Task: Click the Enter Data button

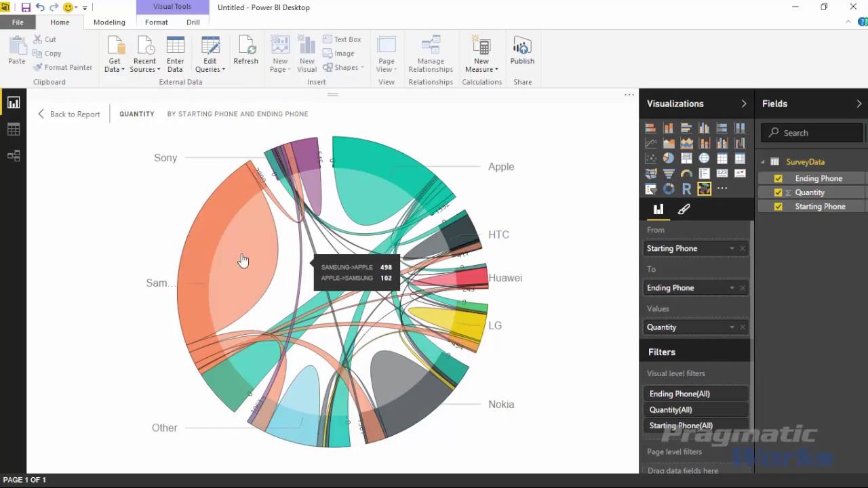Action: coord(175,54)
